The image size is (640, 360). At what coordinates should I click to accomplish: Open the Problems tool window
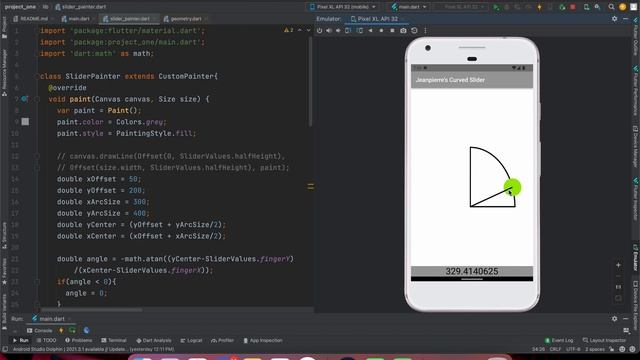click(79, 340)
